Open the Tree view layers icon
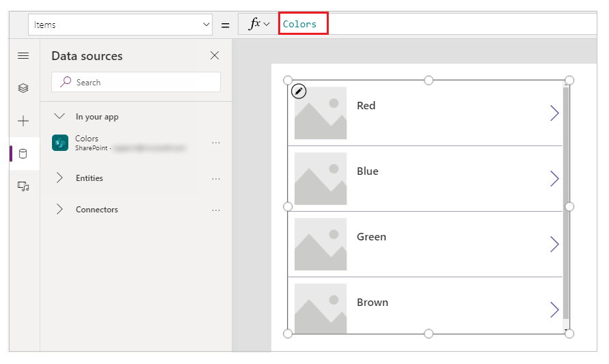Screen dimensions: 609x364 pyautogui.click(x=23, y=88)
